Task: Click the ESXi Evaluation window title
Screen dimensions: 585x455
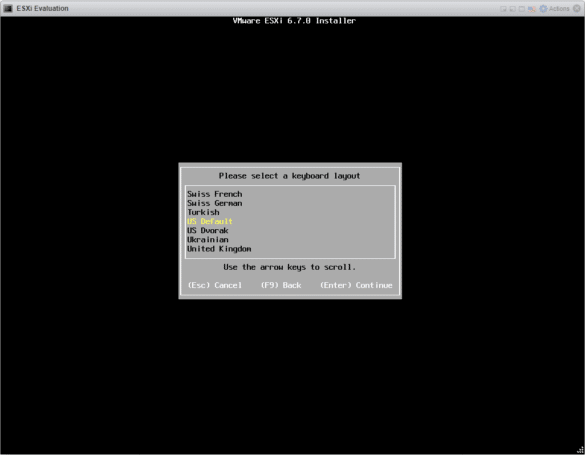Action: pyautogui.click(x=42, y=8)
